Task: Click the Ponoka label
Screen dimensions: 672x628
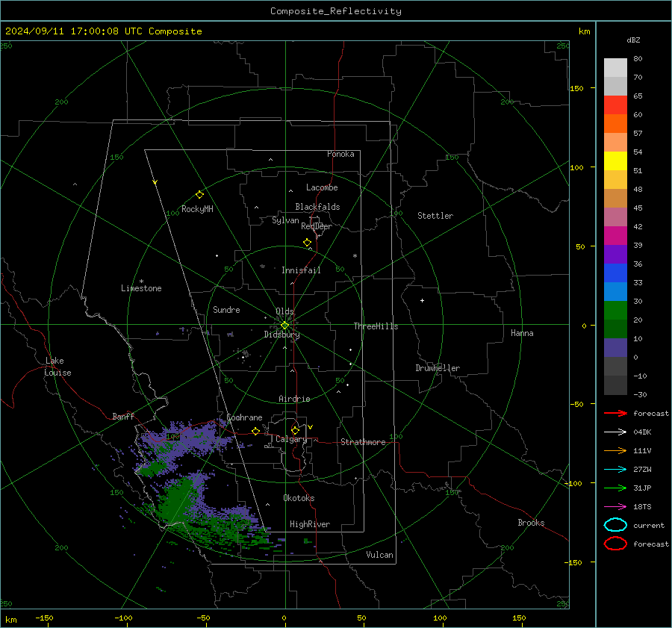Action: [x=340, y=154]
